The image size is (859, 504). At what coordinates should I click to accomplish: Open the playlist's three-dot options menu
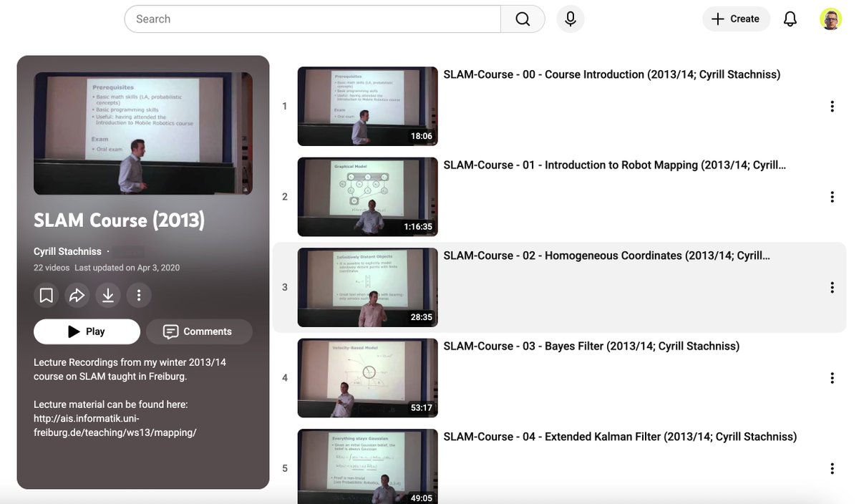138,294
